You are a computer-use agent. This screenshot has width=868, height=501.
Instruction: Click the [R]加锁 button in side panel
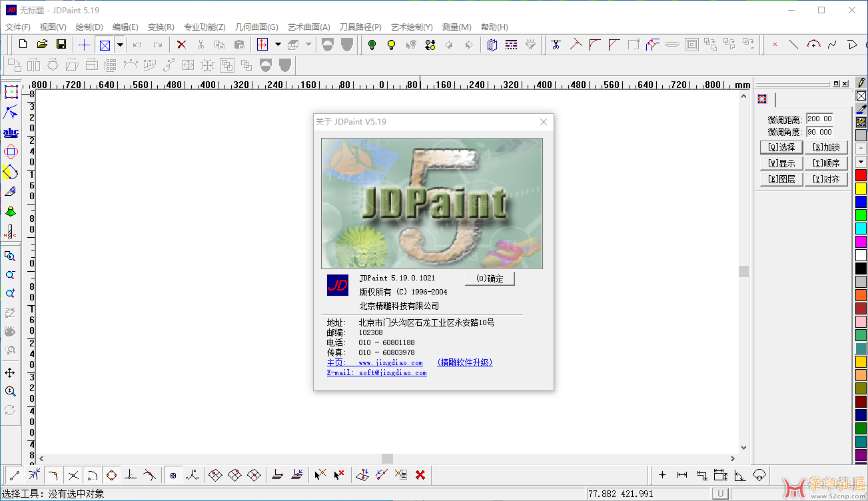pos(826,147)
